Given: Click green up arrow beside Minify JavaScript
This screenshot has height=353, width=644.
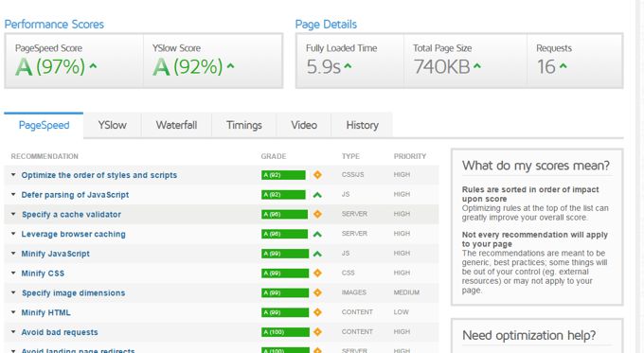Looking at the screenshot, I should click(x=317, y=254).
